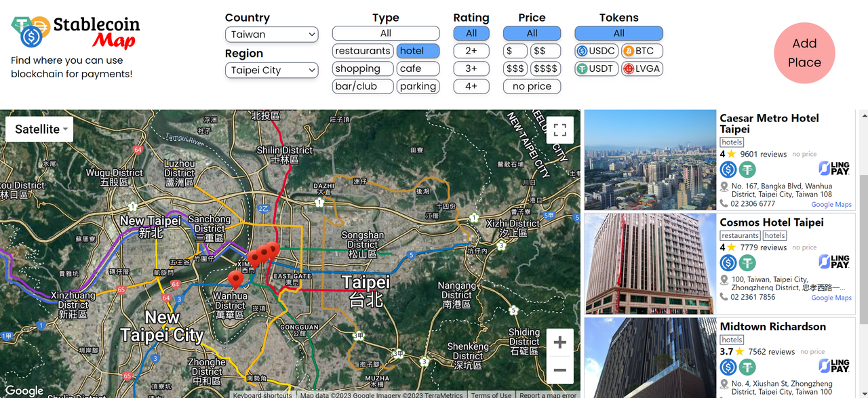The height and width of the screenshot is (398, 868).
Task: Click the USDC token icon on Caesar Metro Hotel
Action: (728, 170)
